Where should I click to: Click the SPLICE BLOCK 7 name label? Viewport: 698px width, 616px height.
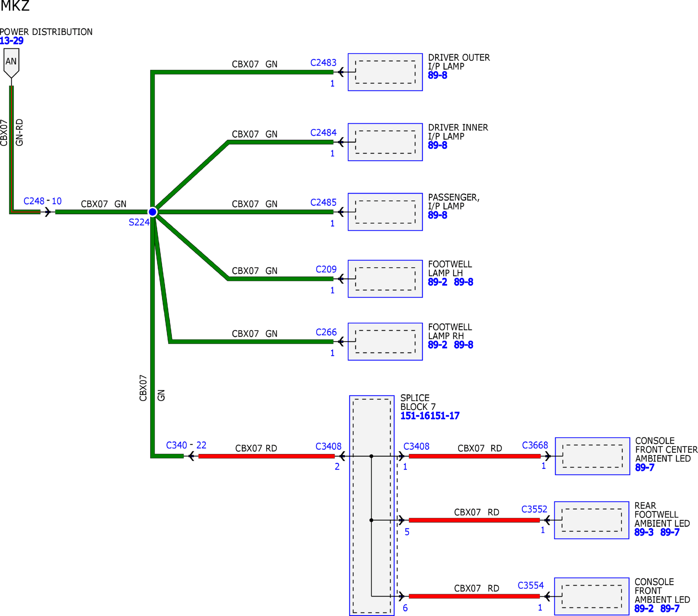418,402
